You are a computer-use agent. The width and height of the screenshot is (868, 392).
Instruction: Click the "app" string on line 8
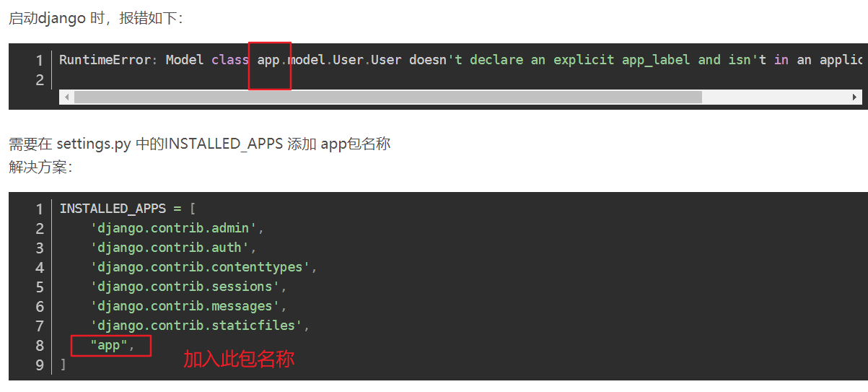click(108, 345)
